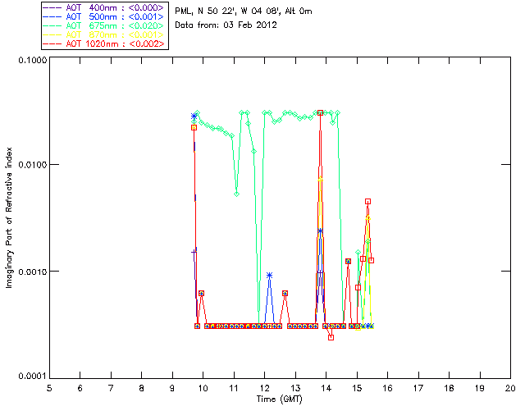Click the AOT 500nm legend entry
525x420 pixels.
point(105,16)
